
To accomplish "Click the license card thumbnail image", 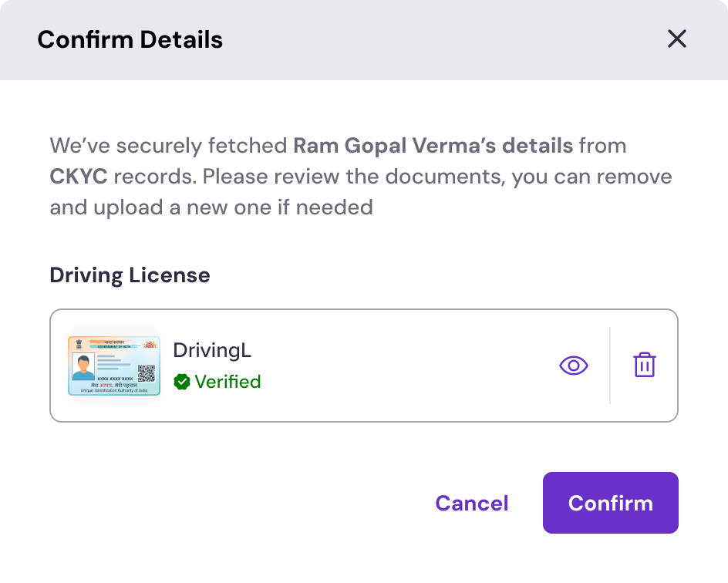I will pos(113,365).
